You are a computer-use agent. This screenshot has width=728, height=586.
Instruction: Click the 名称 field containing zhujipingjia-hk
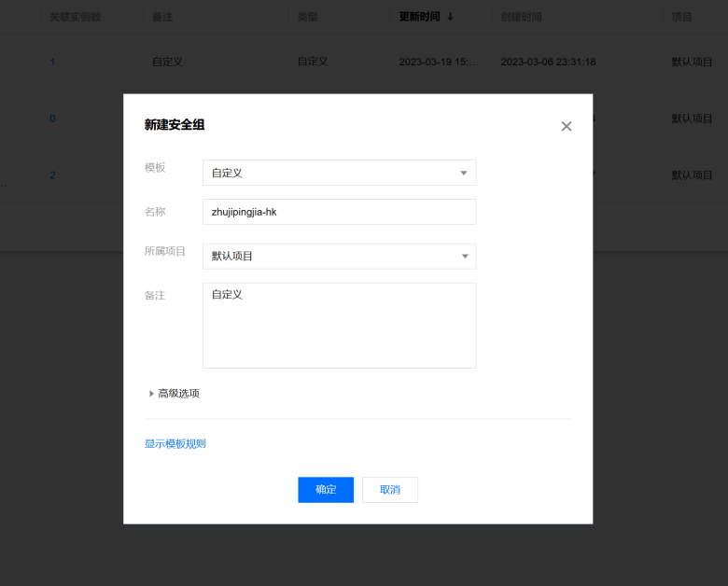340,212
